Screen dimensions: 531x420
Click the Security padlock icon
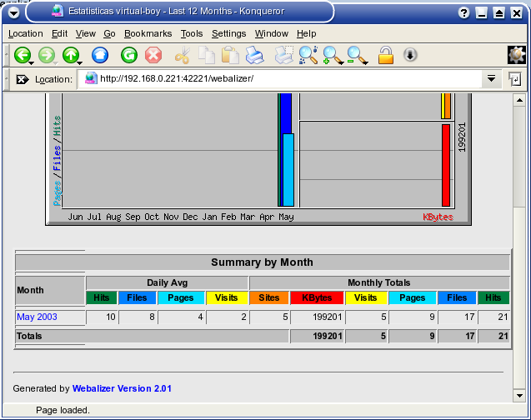(x=386, y=55)
